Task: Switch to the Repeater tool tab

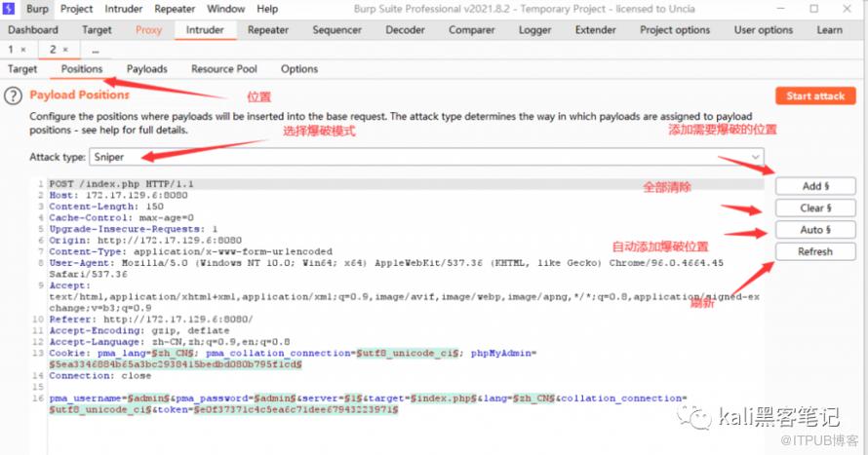Action: tap(267, 30)
